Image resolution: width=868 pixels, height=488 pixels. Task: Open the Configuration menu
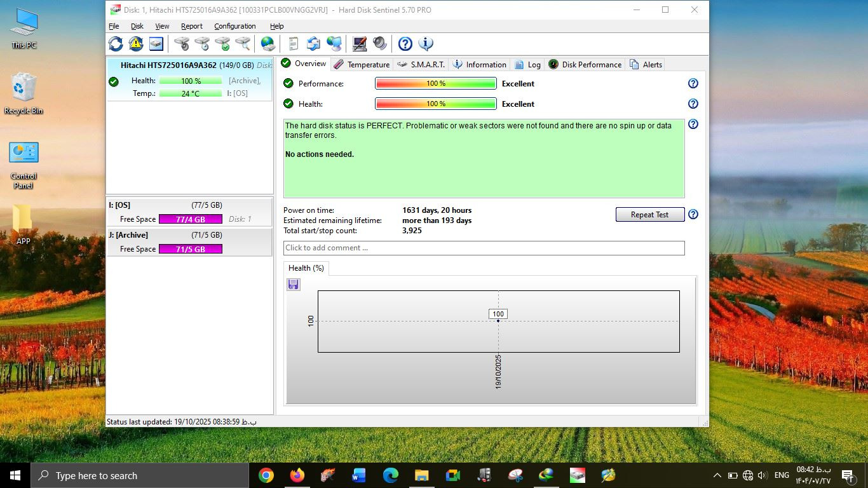pyautogui.click(x=234, y=26)
